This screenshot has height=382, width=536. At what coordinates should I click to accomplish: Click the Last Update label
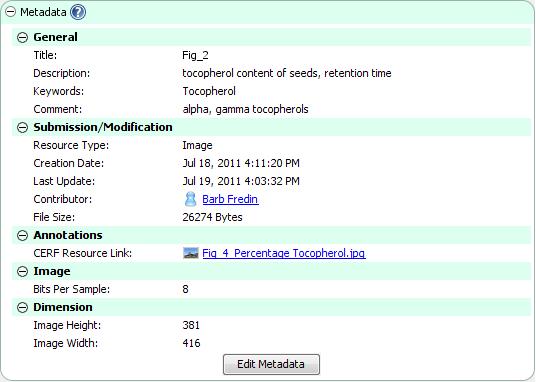click(x=64, y=181)
